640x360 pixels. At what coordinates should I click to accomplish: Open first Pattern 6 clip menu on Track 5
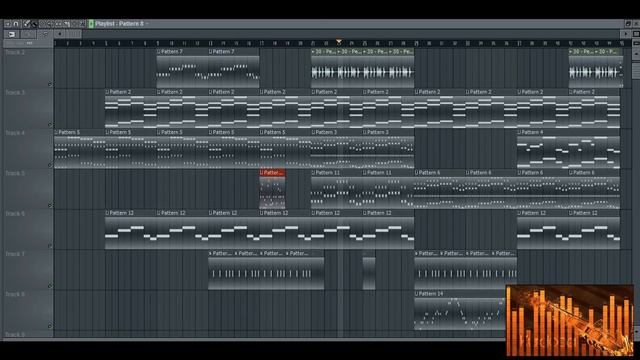point(416,173)
